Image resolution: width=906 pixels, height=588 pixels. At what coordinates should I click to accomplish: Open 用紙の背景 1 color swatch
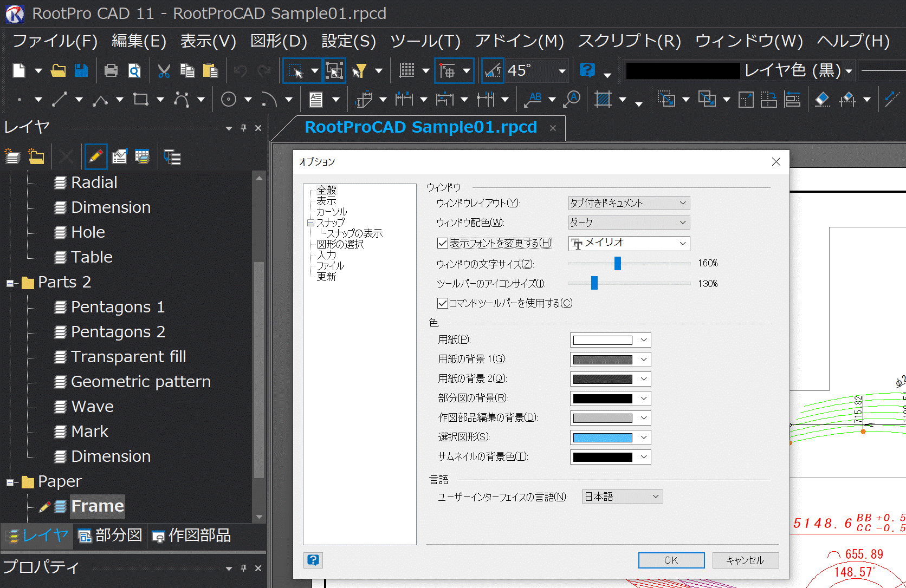coord(610,360)
